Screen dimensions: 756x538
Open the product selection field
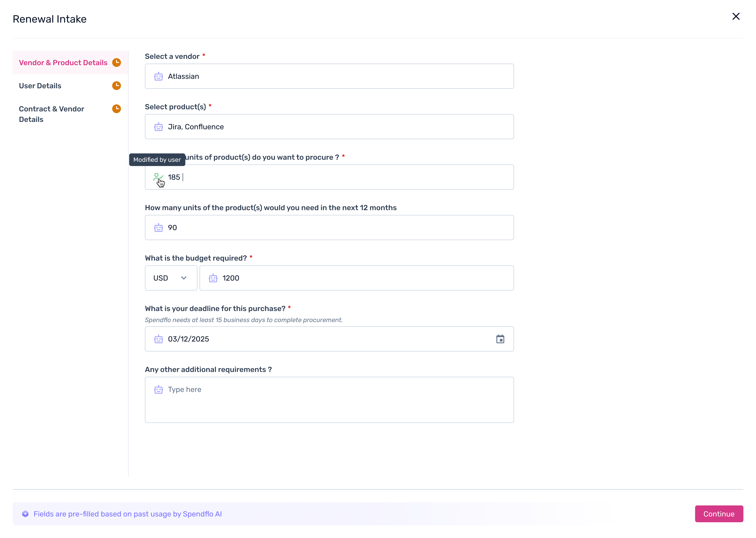point(329,126)
